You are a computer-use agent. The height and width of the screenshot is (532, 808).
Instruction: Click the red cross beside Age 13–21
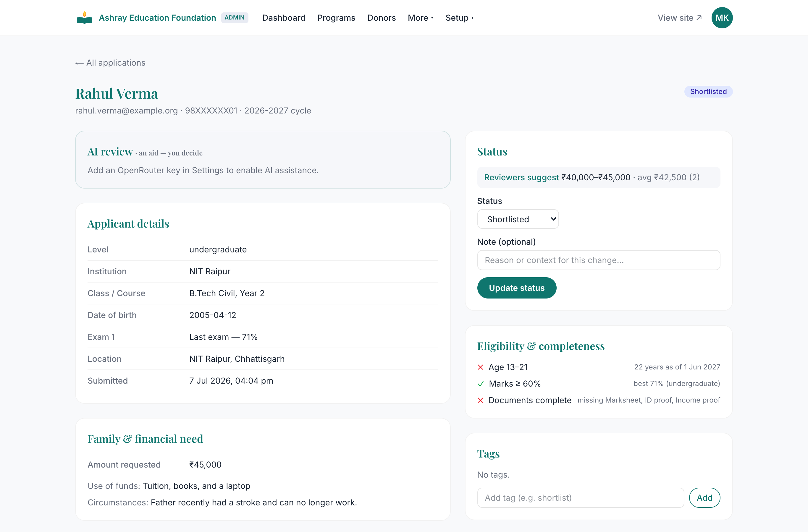click(480, 367)
